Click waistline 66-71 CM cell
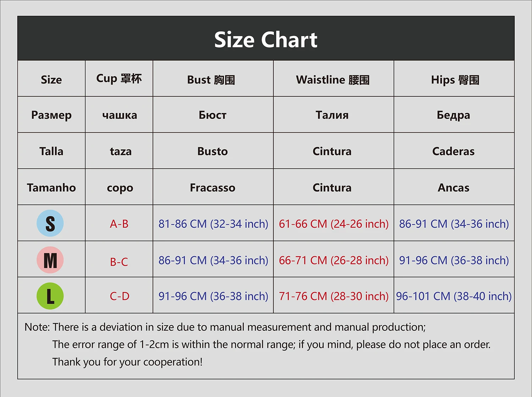 point(334,259)
